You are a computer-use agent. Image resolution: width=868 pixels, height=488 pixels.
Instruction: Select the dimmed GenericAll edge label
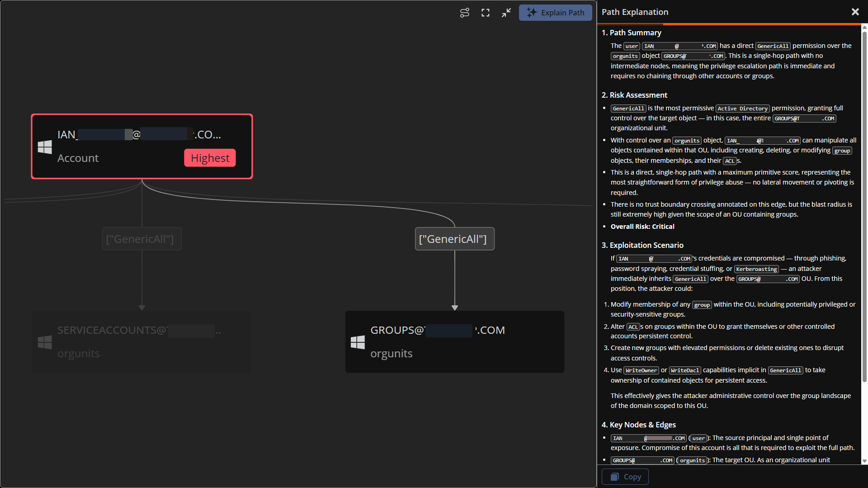tap(142, 239)
